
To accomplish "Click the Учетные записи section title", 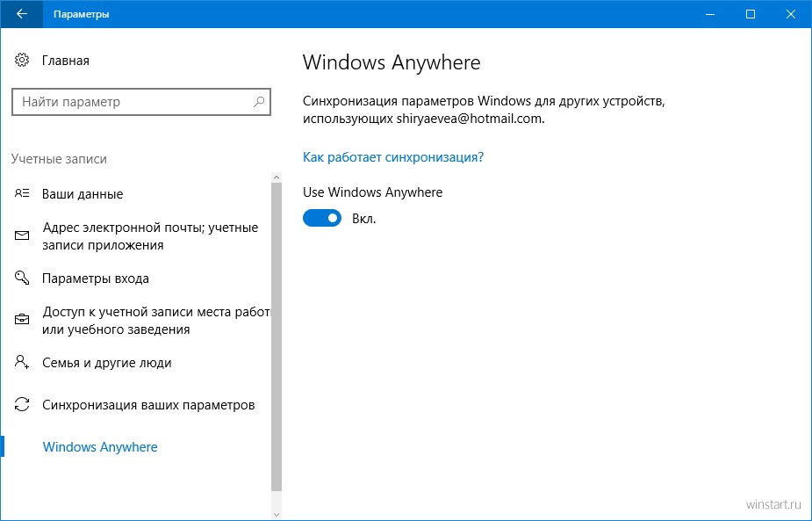I will [59, 159].
